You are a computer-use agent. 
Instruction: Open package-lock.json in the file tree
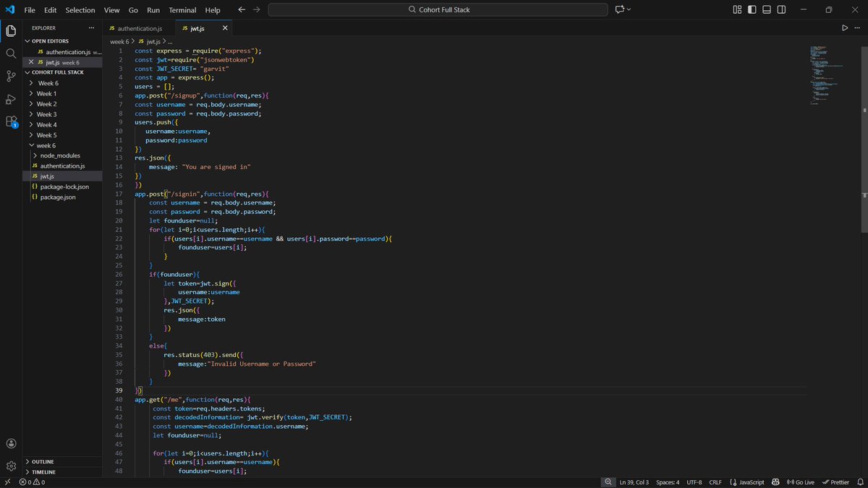pos(64,187)
